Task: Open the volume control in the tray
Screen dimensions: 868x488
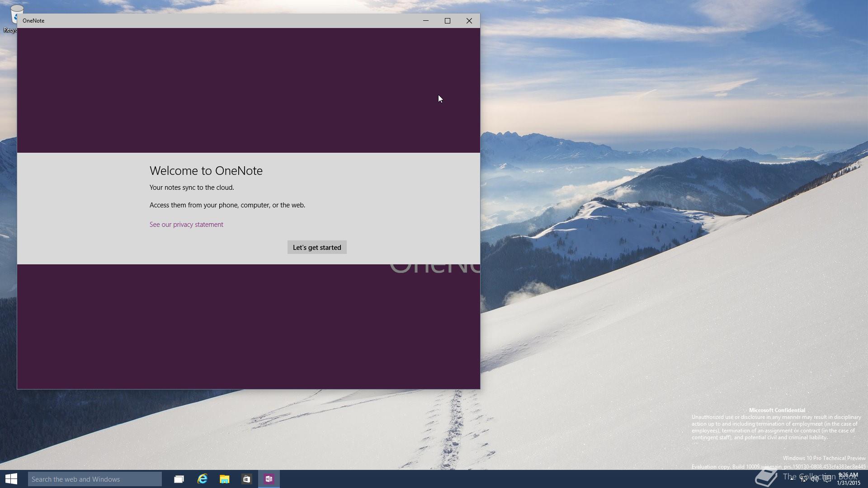Action: (x=815, y=479)
